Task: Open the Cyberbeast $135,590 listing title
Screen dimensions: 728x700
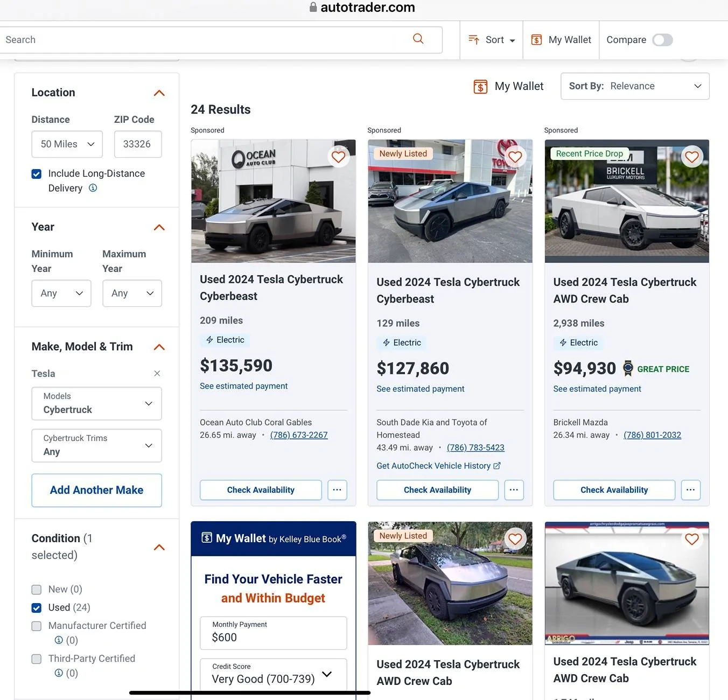Action: point(271,288)
